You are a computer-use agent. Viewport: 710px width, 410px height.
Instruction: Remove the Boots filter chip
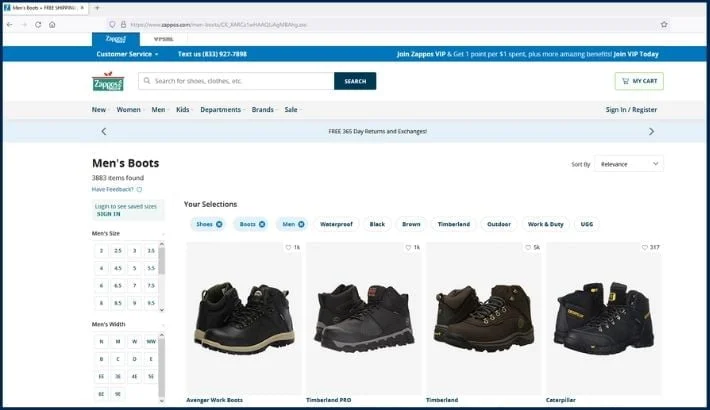point(262,224)
